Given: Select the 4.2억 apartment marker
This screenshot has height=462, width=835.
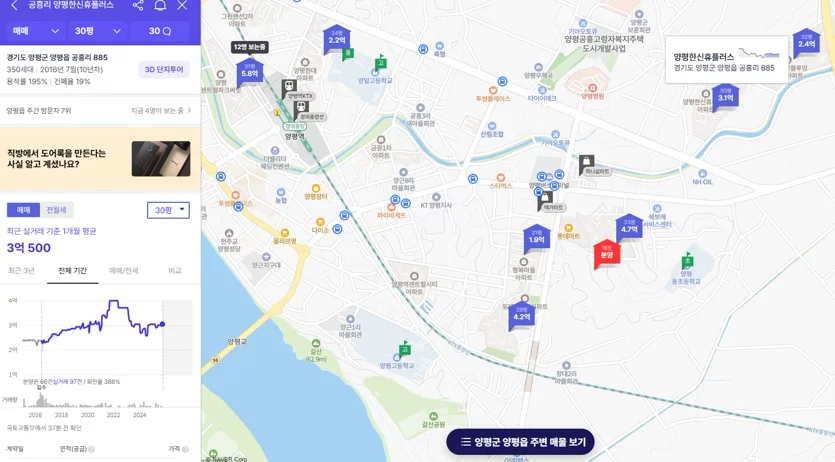Looking at the screenshot, I should click(521, 316).
